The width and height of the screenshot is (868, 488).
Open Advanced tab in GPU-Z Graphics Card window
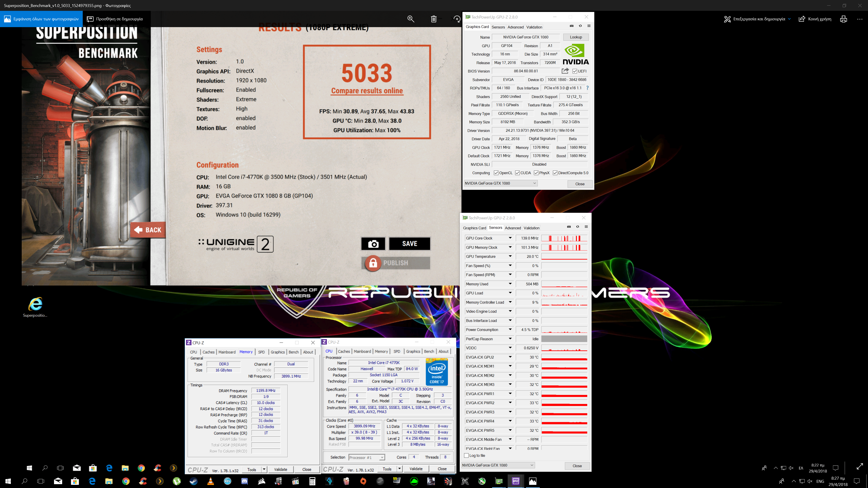pyautogui.click(x=516, y=27)
